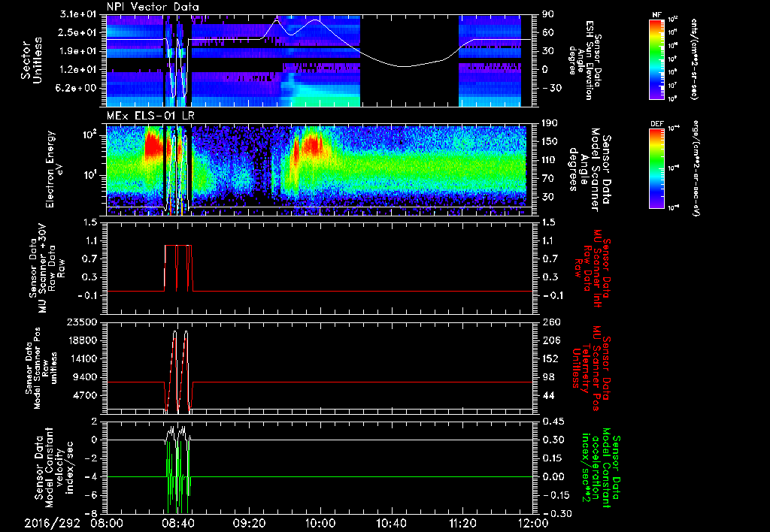Image resolution: width=770 pixels, height=532 pixels.
Task: Click the red MU Scanner Inh label
Action: pos(592,267)
